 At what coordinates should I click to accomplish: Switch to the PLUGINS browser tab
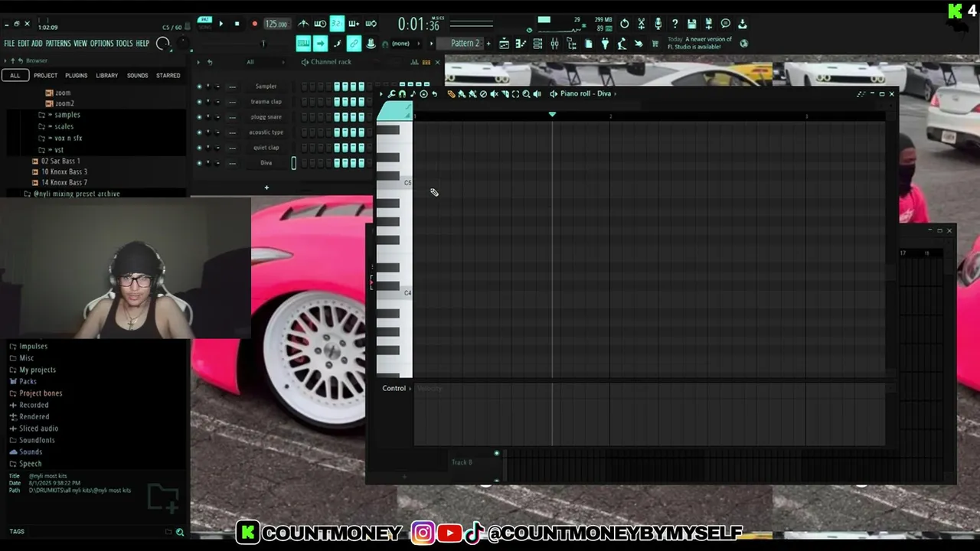(76, 75)
